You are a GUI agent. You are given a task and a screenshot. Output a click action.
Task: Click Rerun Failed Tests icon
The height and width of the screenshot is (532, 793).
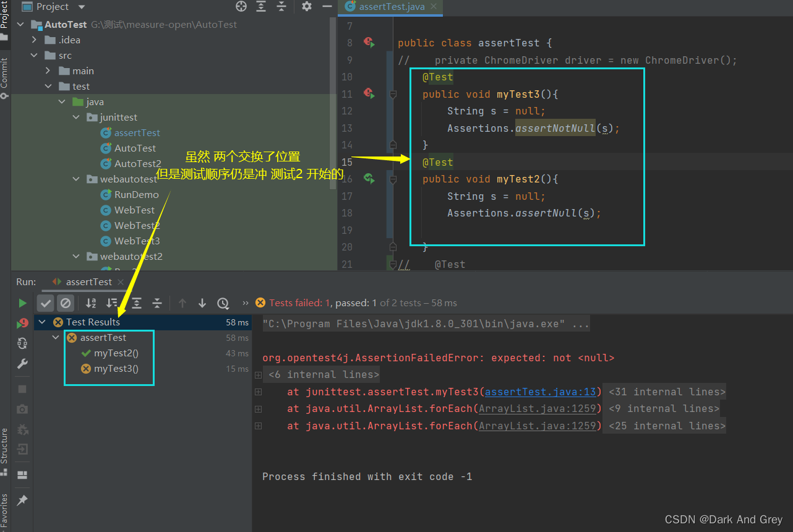point(23,324)
